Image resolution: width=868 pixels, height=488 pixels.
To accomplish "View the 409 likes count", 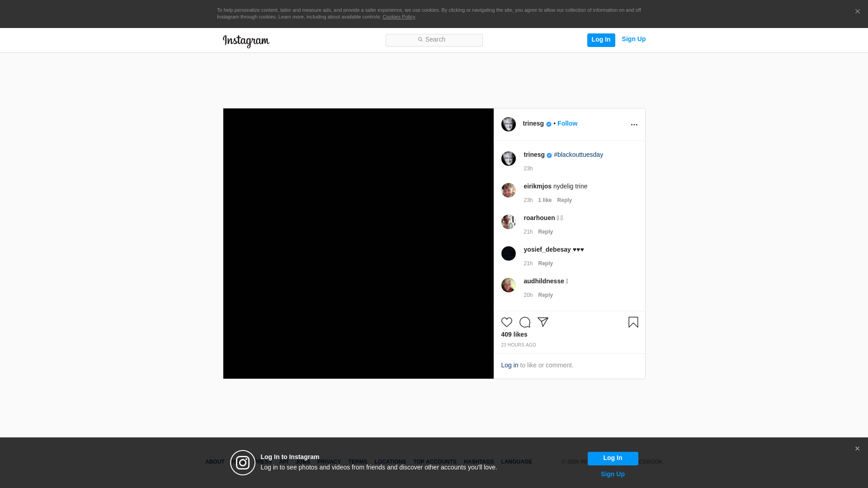I will [x=514, y=335].
